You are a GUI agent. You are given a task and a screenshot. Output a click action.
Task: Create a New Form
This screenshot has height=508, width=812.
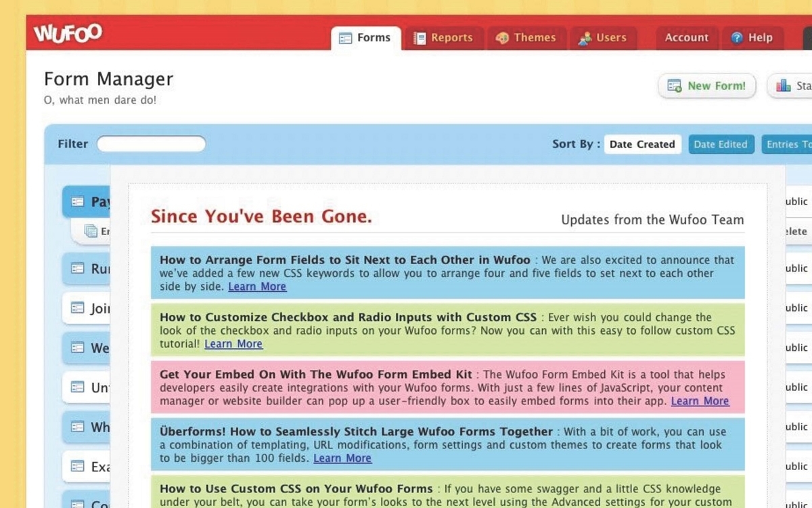coord(706,86)
